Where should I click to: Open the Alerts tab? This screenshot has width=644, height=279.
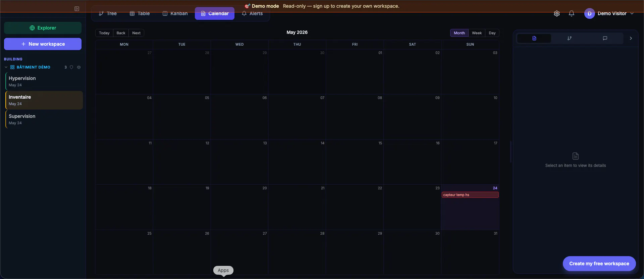tap(252, 13)
